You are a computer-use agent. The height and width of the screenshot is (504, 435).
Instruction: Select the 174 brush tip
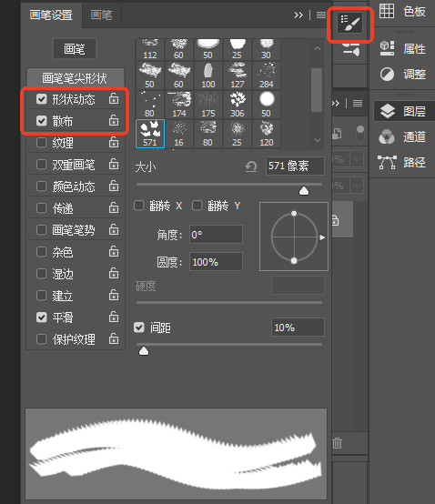click(179, 105)
